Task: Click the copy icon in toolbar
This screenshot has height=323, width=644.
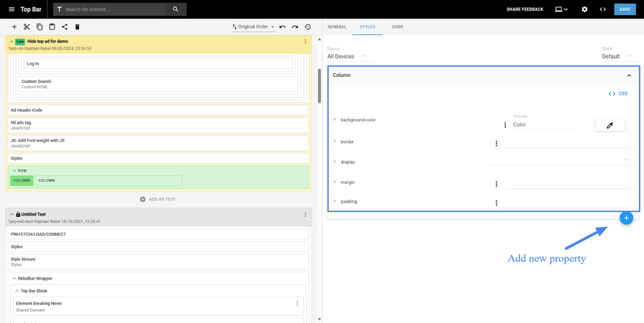Action: tap(39, 27)
